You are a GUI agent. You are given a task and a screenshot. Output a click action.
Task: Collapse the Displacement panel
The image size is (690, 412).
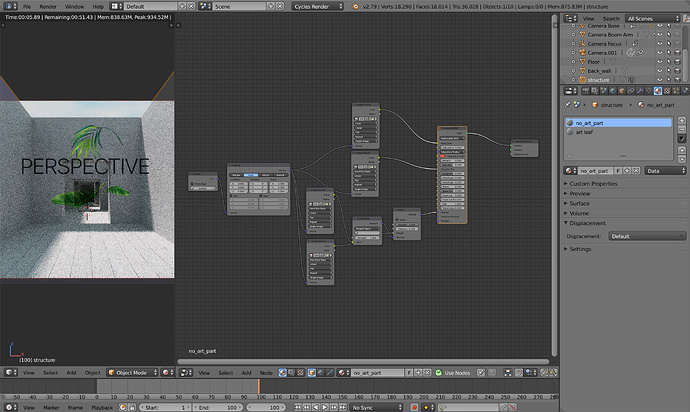pos(585,223)
